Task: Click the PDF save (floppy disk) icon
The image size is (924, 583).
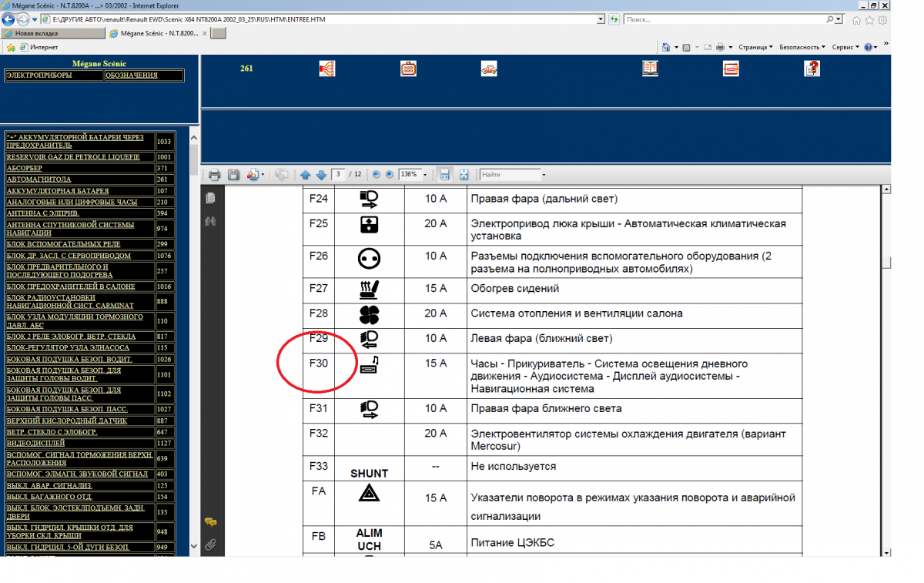Action: pyautogui.click(x=233, y=175)
